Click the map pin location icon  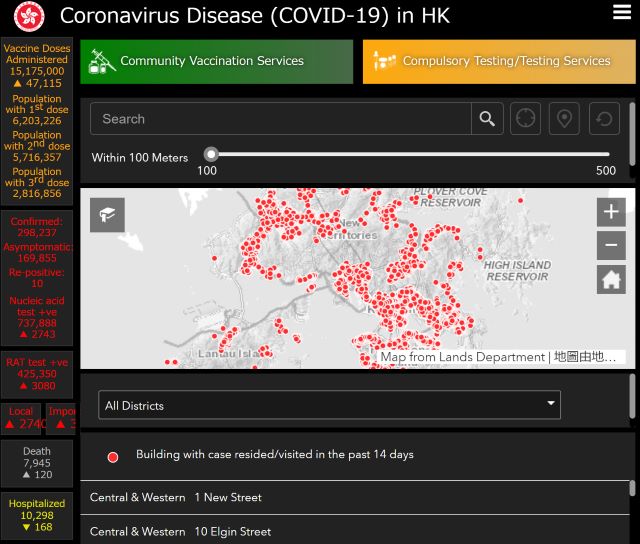[x=564, y=119]
